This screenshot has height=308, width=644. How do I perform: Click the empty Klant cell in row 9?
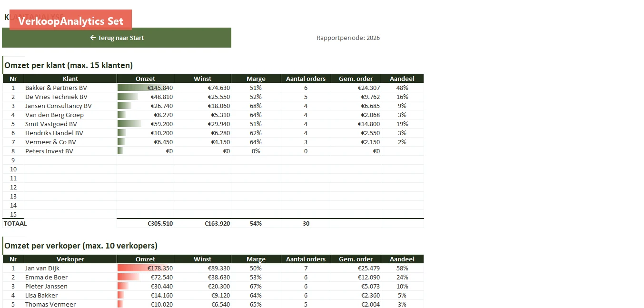click(70, 160)
